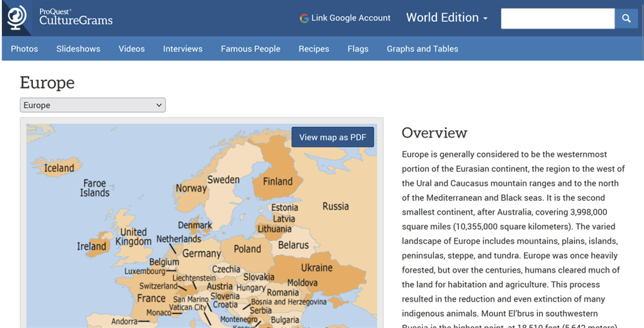The image size is (644, 328).
Task: Click the CultureGrams globe logo icon
Action: (x=17, y=18)
